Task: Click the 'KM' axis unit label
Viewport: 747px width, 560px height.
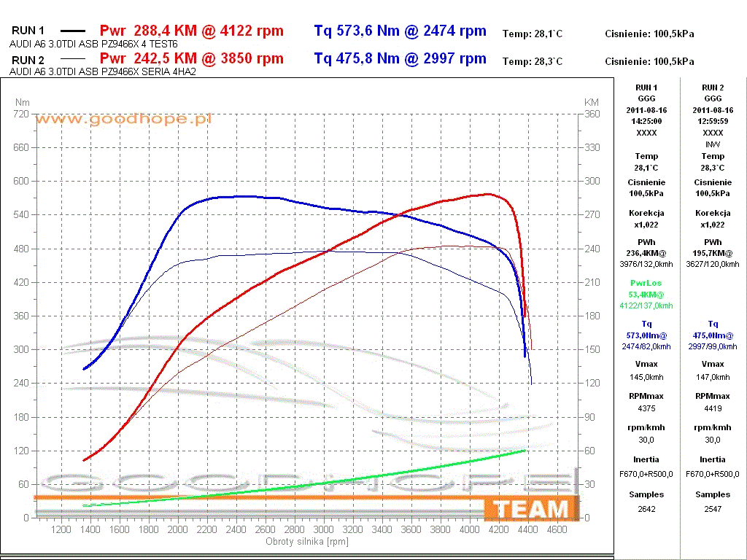Action: [x=591, y=102]
